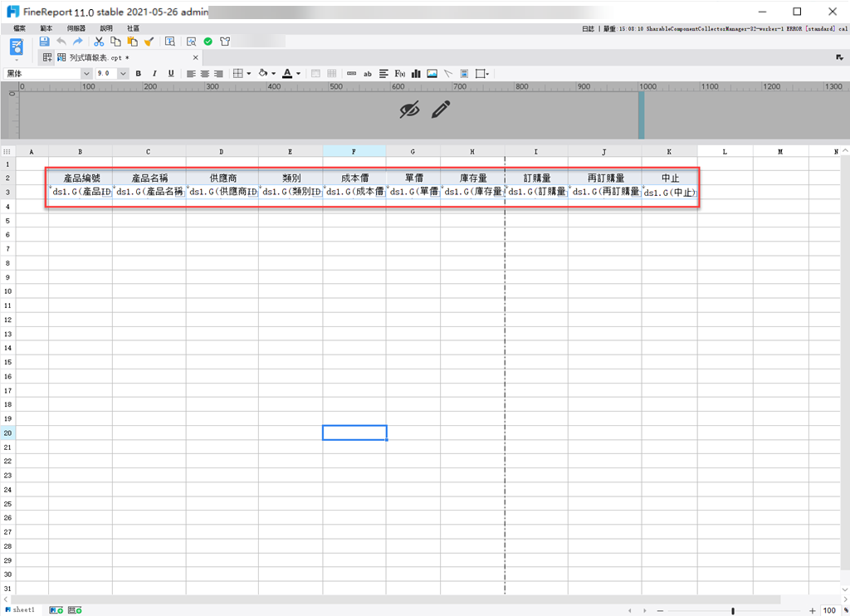Open the 檔案 menu

click(x=19, y=28)
